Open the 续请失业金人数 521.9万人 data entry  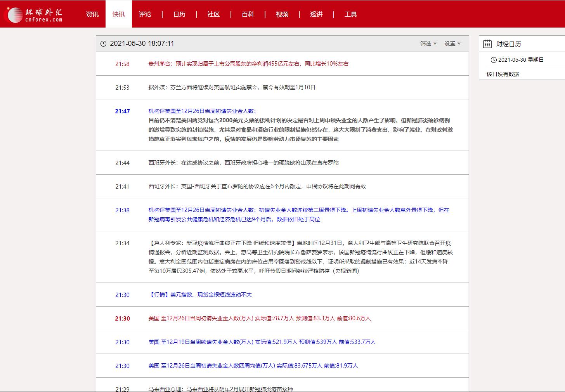262,342
